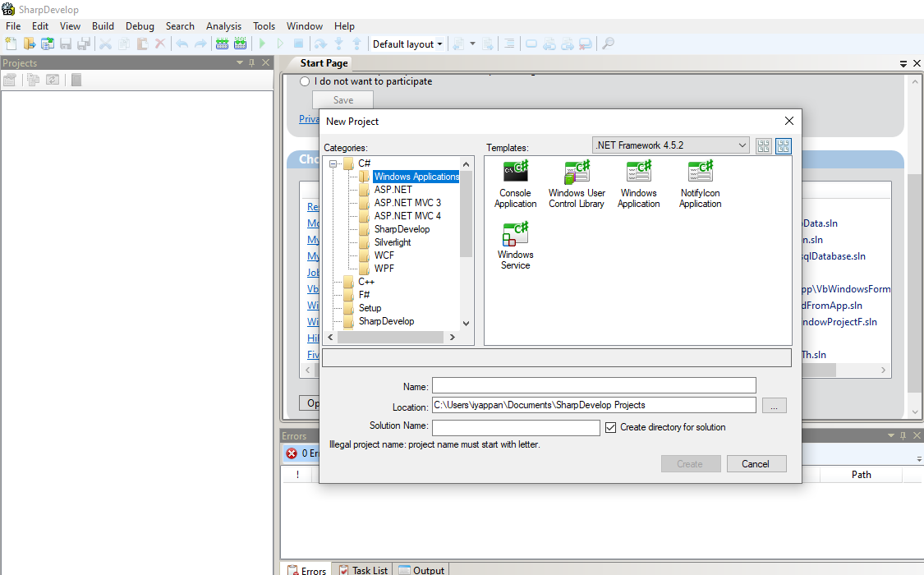Select the ASP.NET MVC 4 category
Viewport: 924px width, 575px height.
click(x=407, y=215)
